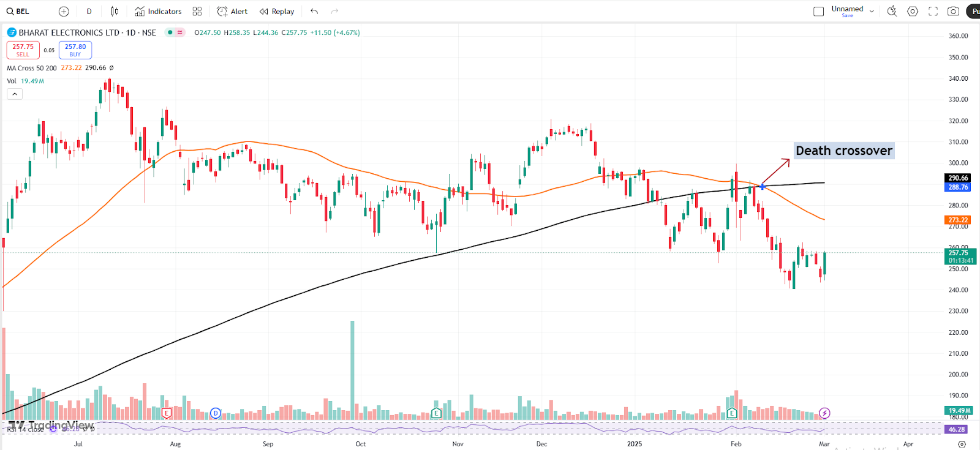980x450 pixels.
Task: Expand the layout dropdown chevron arrow
Action: pos(872,11)
